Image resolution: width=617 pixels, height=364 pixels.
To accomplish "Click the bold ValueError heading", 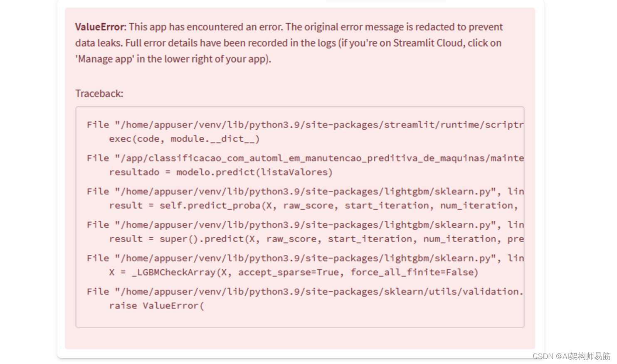I will pos(100,27).
